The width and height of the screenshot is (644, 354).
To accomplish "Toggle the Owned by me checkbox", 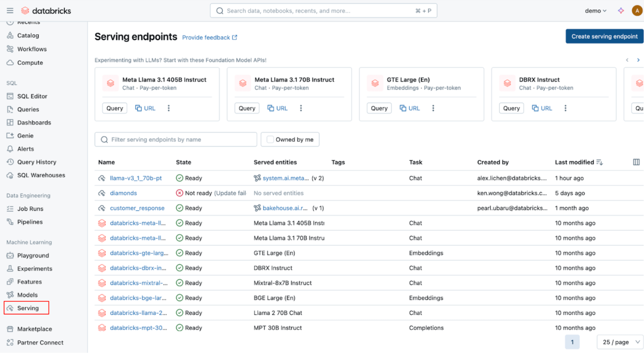I will point(270,139).
